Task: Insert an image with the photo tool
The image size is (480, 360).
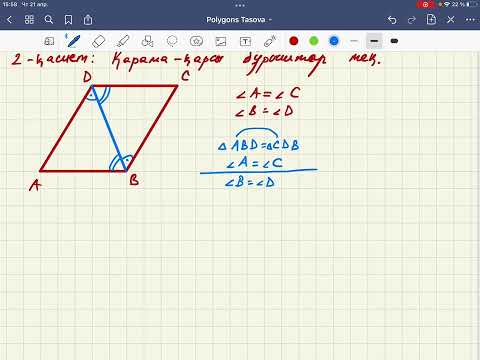Action: 221,41
